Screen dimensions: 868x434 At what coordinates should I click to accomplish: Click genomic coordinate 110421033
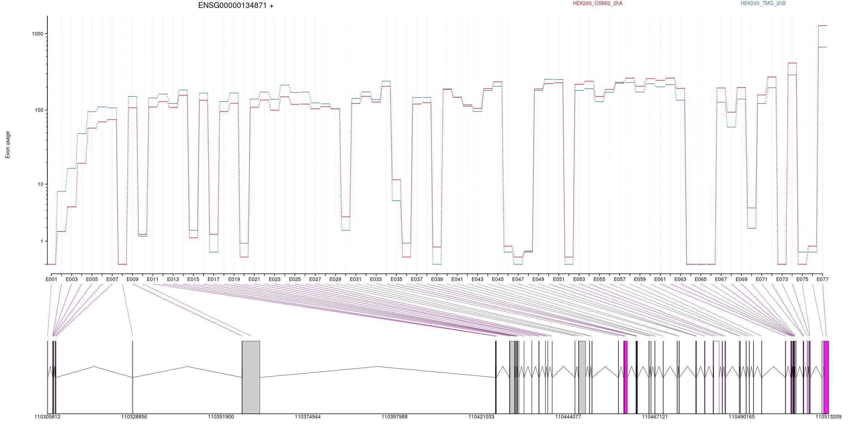pos(481,417)
